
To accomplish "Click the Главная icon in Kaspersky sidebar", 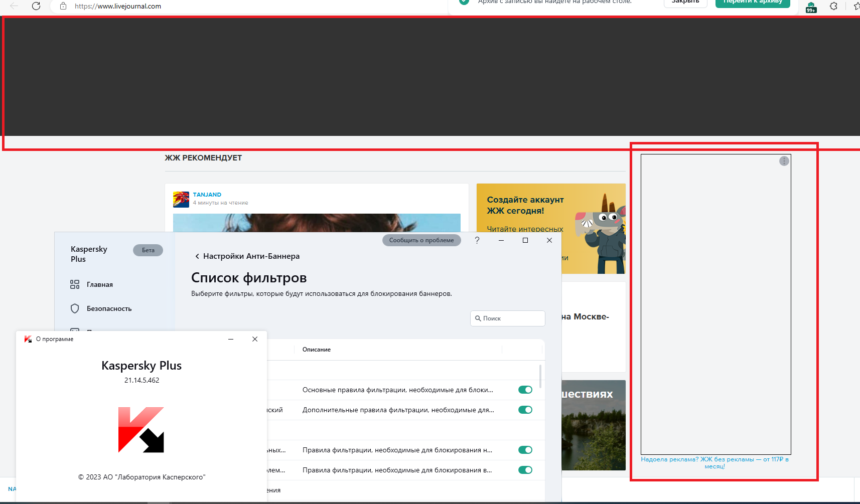I will click(x=75, y=284).
